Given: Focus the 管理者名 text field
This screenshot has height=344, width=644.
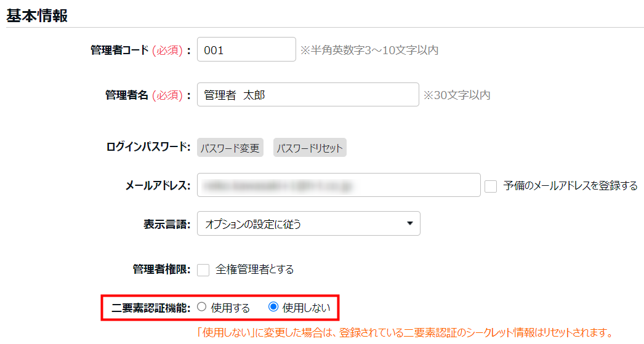Looking at the screenshot, I should pos(308,95).
